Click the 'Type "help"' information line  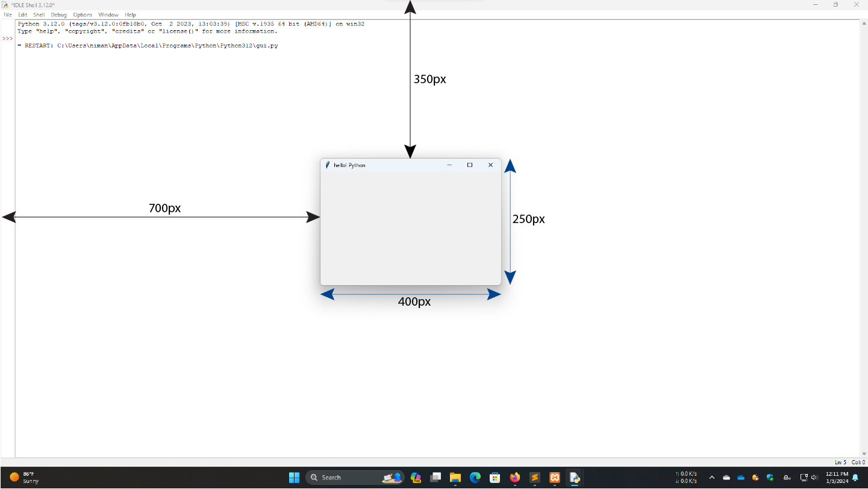[148, 31]
